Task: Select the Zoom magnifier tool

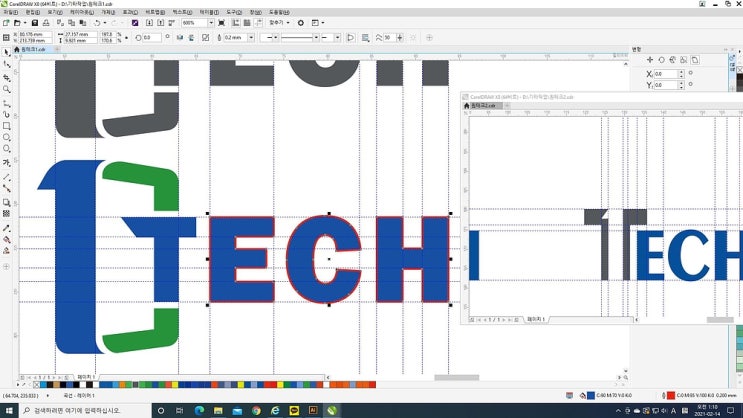Action: (6, 89)
